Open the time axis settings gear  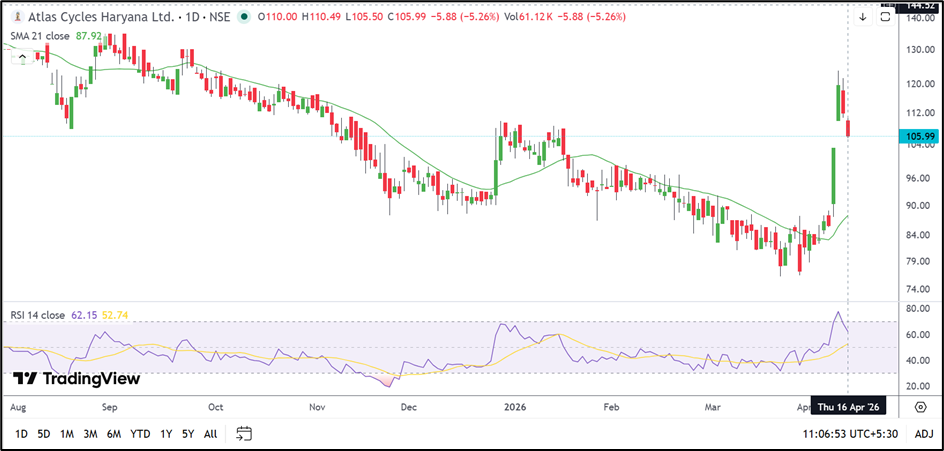point(920,407)
